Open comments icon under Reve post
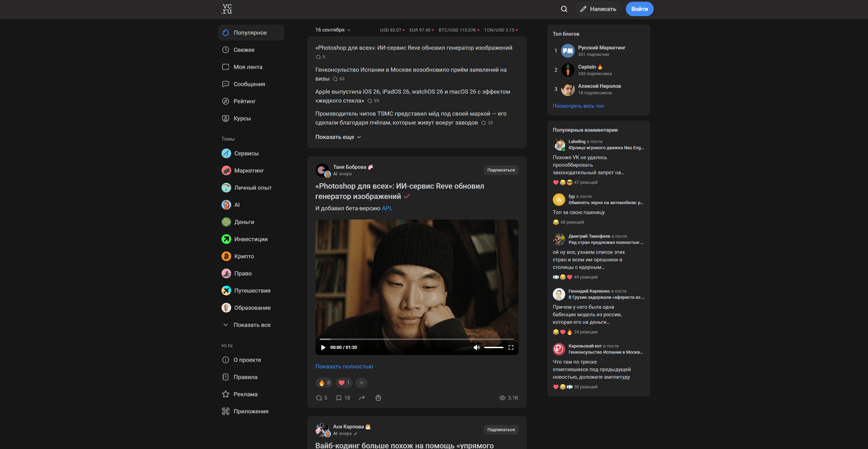 [x=319, y=398]
